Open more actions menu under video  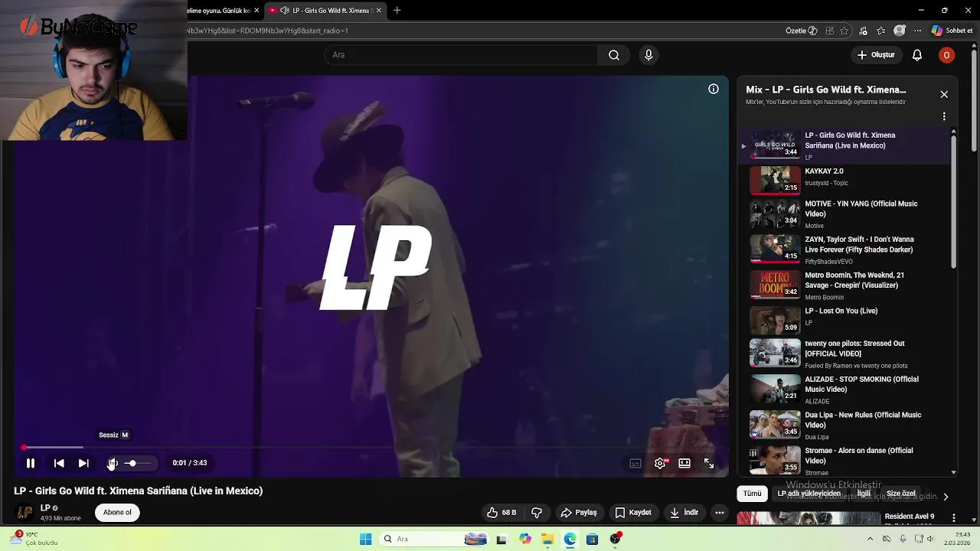(x=720, y=513)
